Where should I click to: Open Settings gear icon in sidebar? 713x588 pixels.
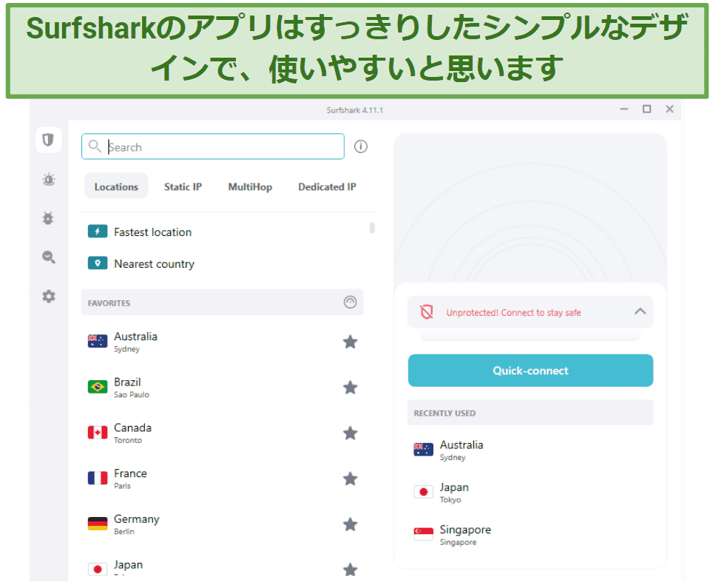(x=49, y=297)
